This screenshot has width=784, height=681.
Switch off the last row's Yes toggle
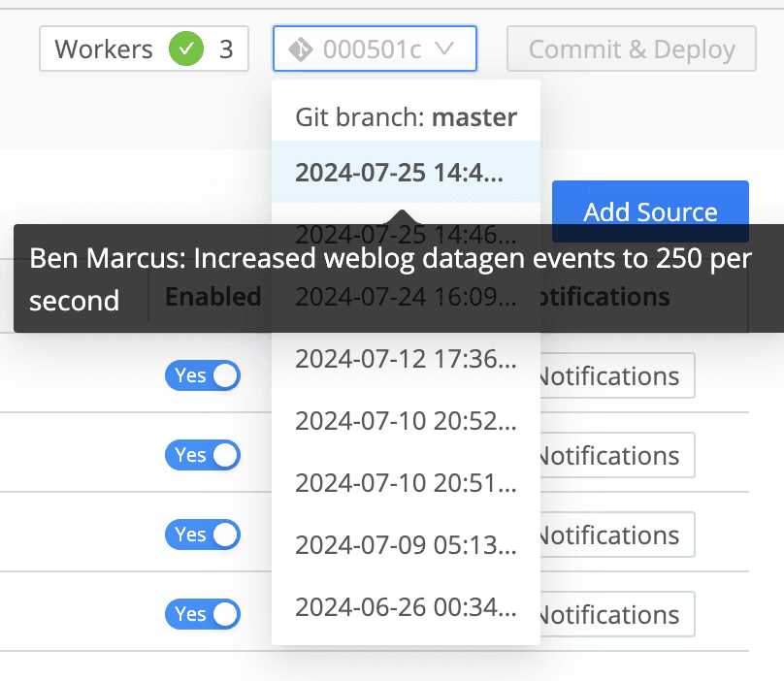(x=203, y=614)
